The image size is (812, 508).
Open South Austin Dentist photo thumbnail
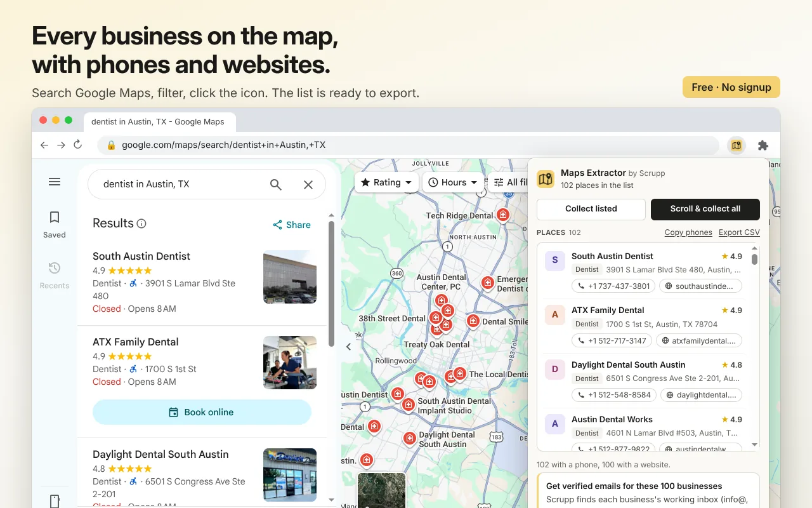pyautogui.click(x=290, y=277)
